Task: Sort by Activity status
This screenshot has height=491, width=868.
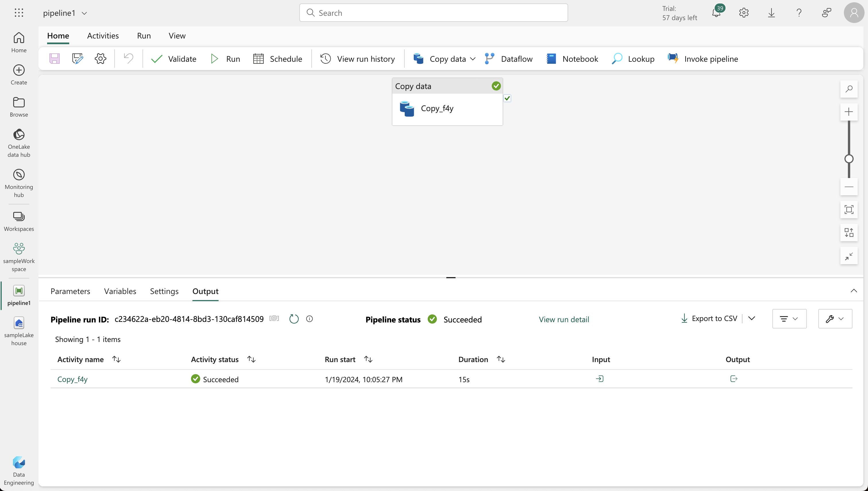Action: coord(251,359)
